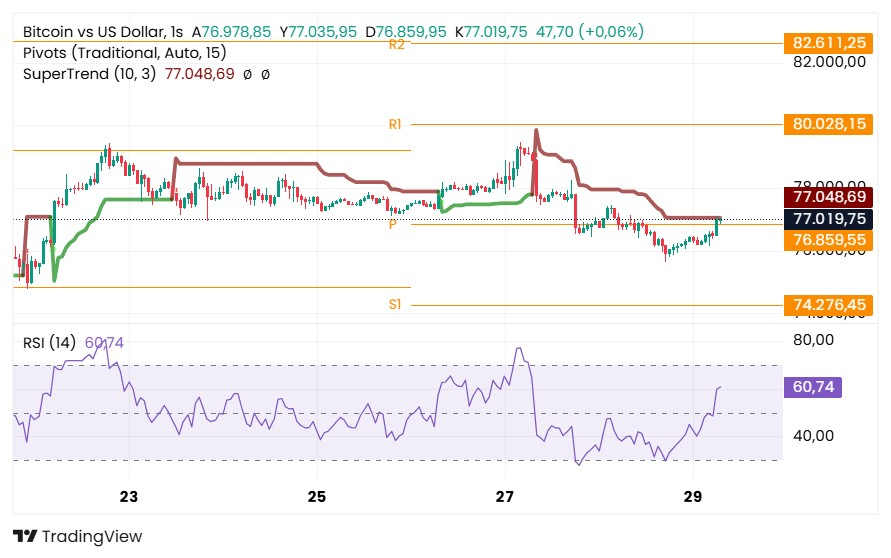Viewport: 891px width, 558px height.
Task: Click the RSI (14) indicator label
Action: click(49, 343)
